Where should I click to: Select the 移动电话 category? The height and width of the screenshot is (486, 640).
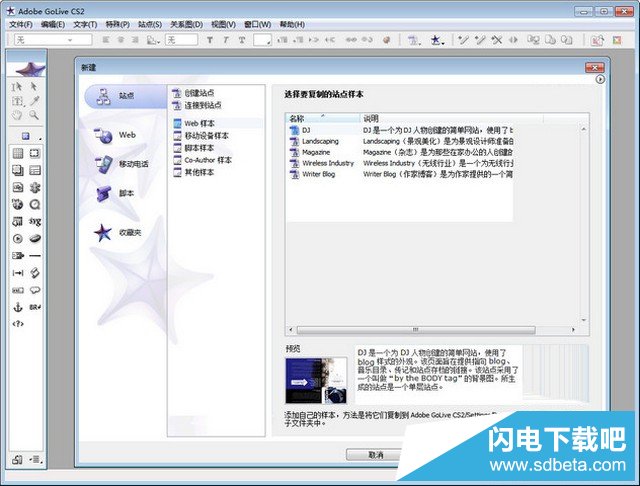(x=122, y=164)
